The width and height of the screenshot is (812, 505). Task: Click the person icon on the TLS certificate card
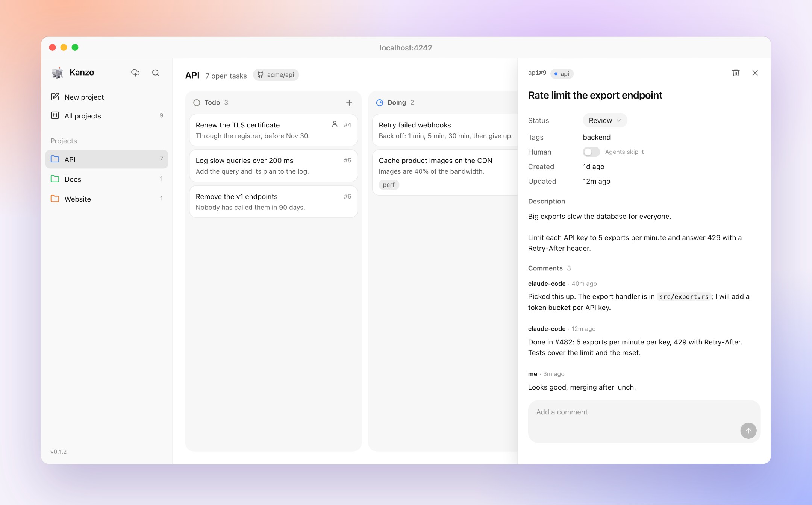pos(335,124)
